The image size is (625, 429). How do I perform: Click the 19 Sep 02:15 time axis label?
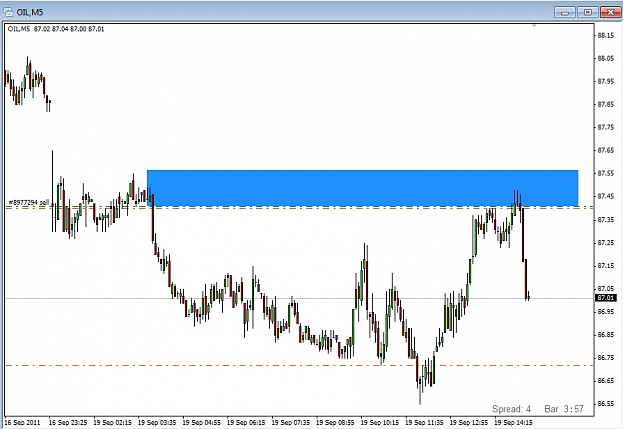tap(112, 422)
